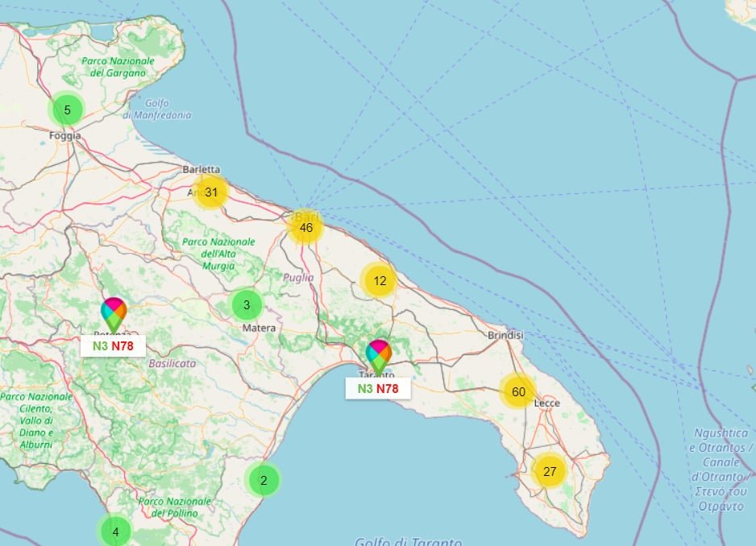The image size is (756, 546).
Task: Click Parco Nazionale Cilento label
Action: coord(36,420)
